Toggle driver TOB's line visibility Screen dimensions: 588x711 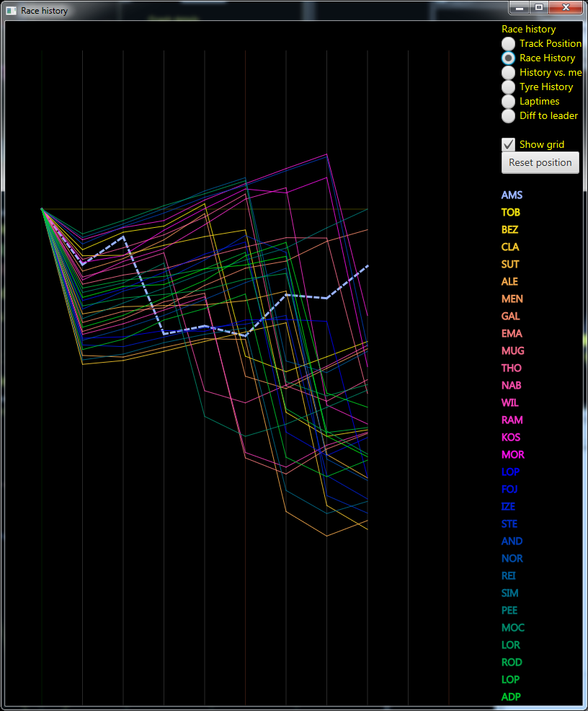pos(510,212)
